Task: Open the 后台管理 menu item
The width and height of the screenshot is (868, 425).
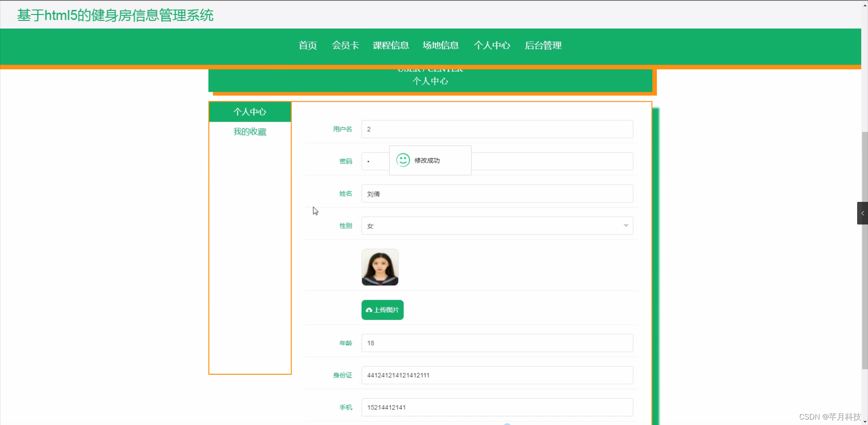Action: click(543, 45)
